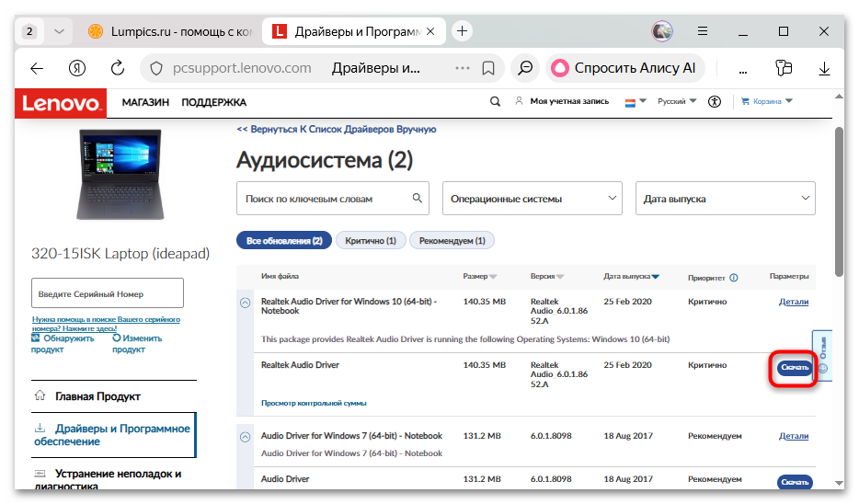Viewport: 859px width, 504px height.
Task: Reload the page with the refresh icon
Action: coord(117,68)
